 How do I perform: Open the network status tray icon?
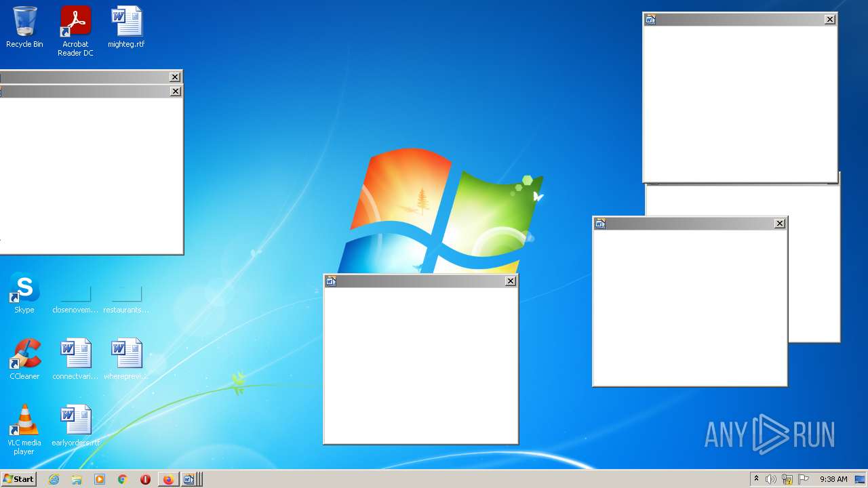[x=787, y=479]
